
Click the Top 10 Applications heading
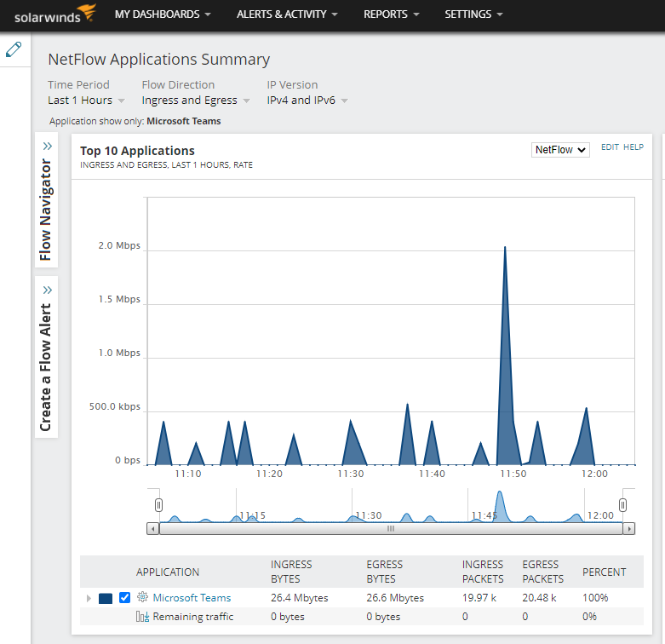point(137,151)
